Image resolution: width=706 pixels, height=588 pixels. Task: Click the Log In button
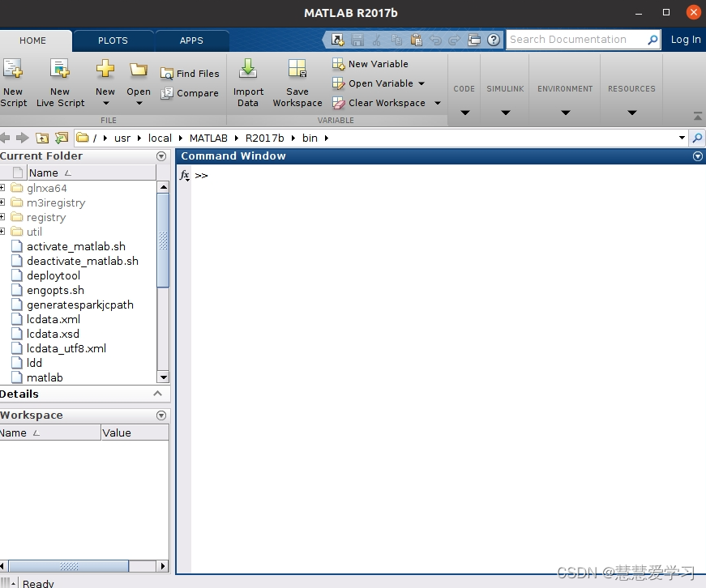pyautogui.click(x=685, y=39)
